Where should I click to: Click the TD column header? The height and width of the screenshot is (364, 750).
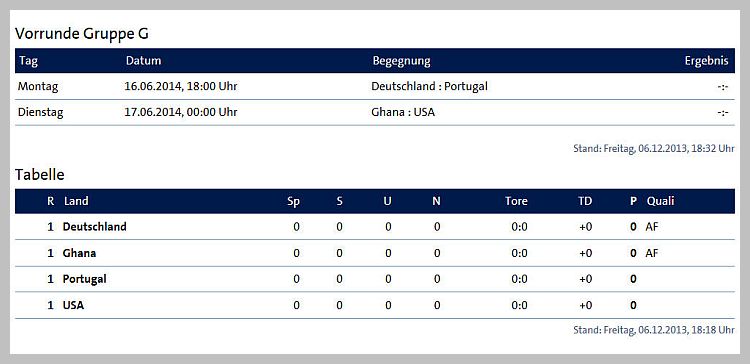pyautogui.click(x=585, y=201)
